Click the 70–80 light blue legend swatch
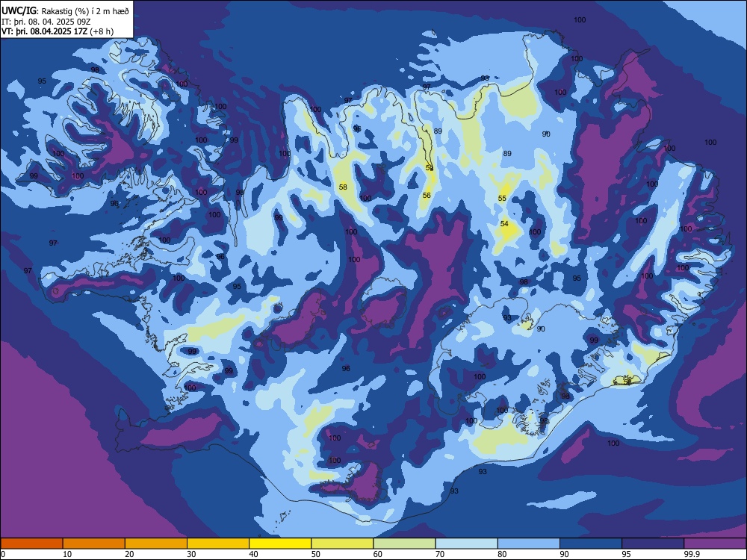Screen dimensions: 747x560 tap(467, 544)
